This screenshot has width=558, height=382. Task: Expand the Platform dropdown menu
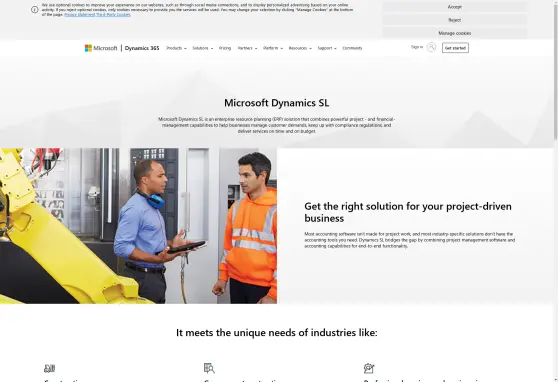click(x=273, y=48)
